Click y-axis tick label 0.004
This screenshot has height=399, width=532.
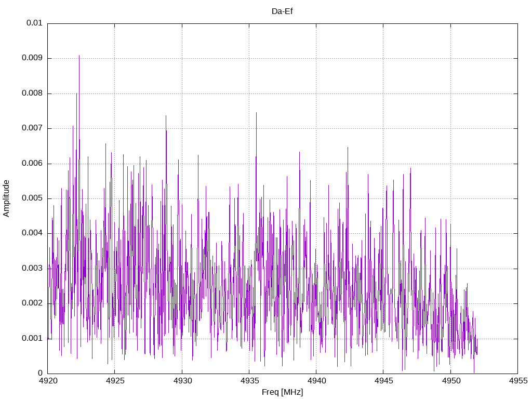click(x=32, y=233)
